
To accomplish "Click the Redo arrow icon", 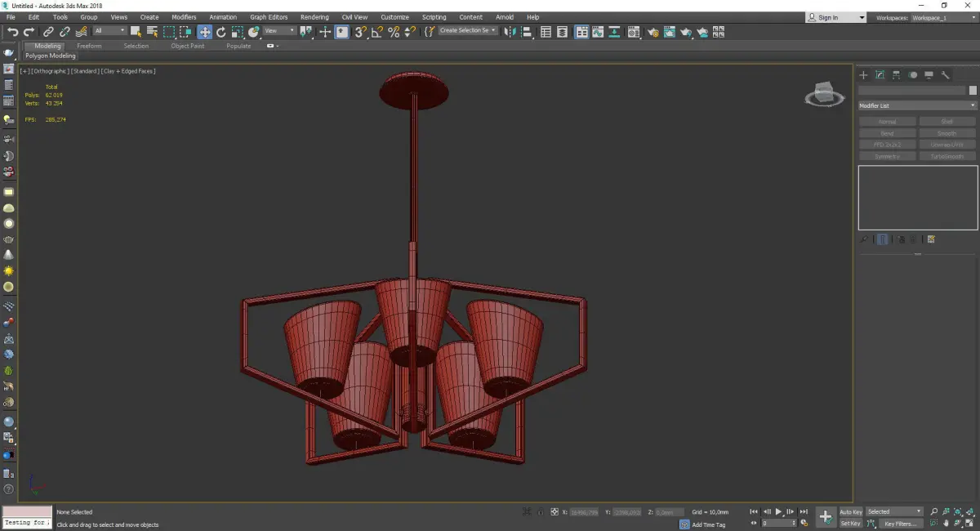I will click(x=29, y=32).
